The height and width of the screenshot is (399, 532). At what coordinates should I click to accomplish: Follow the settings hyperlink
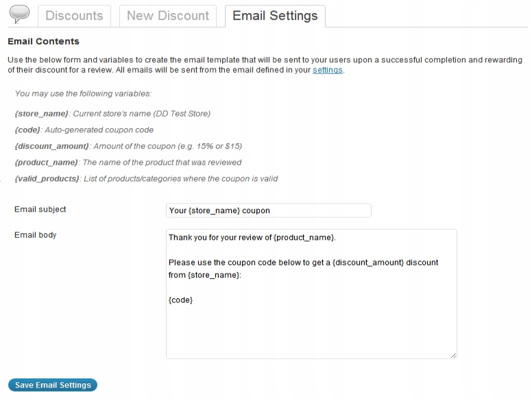click(327, 70)
